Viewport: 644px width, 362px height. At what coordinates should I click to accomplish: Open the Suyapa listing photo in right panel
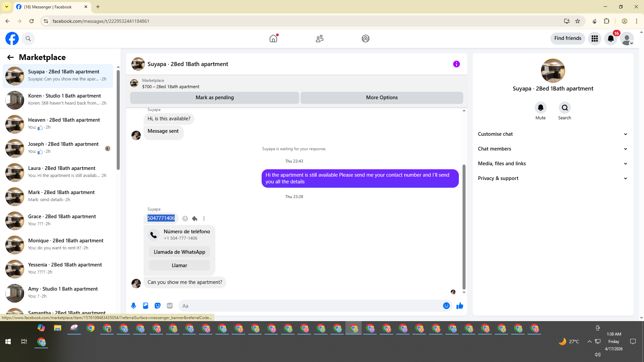coord(553,71)
